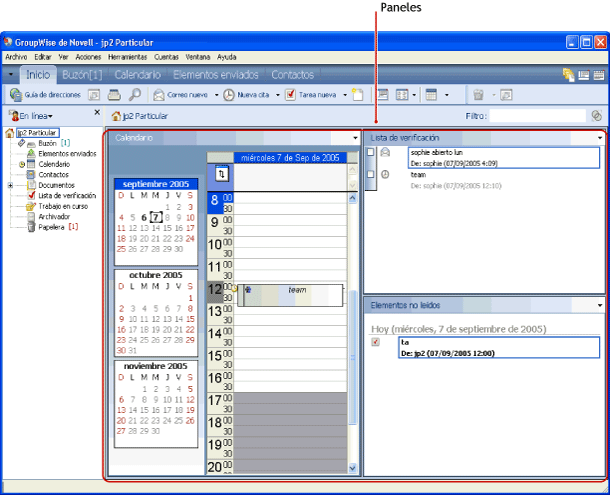
Task: Click the day view scrollbar down arrow
Action: click(x=352, y=468)
